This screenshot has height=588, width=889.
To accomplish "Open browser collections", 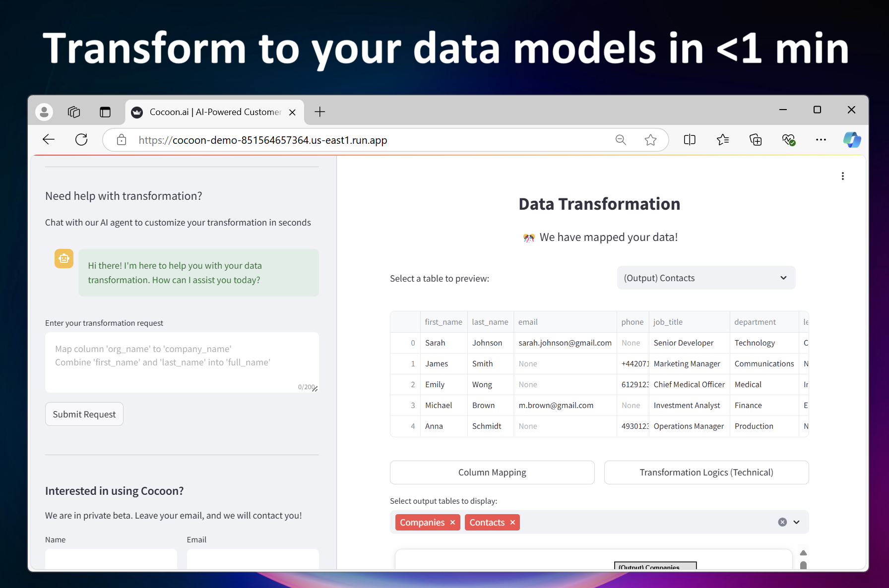I will click(x=756, y=140).
